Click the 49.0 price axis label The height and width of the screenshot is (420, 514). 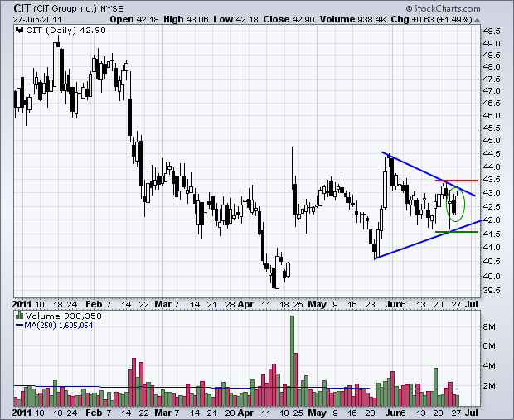point(492,43)
